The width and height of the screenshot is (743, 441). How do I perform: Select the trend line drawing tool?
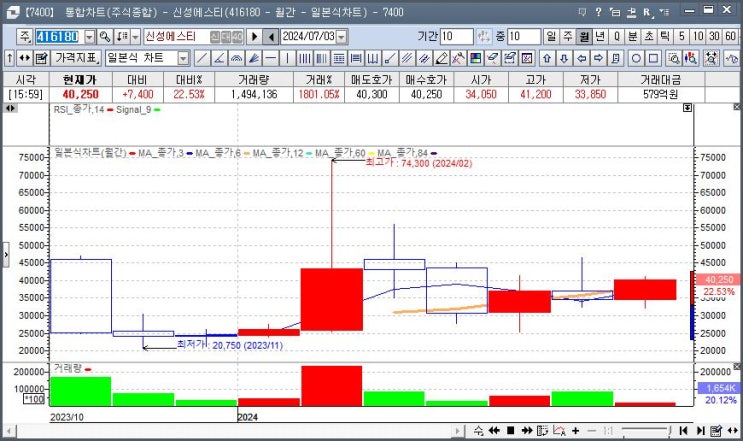[202, 58]
